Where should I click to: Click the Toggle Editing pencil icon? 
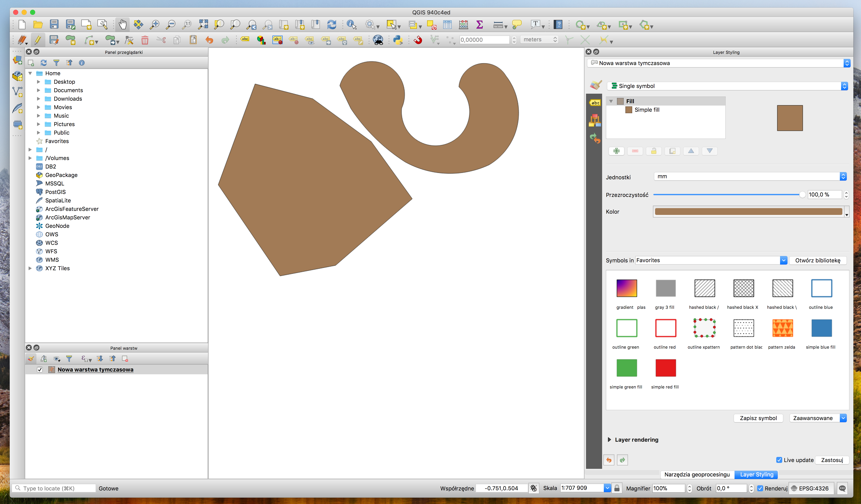pyautogui.click(x=38, y=40)
